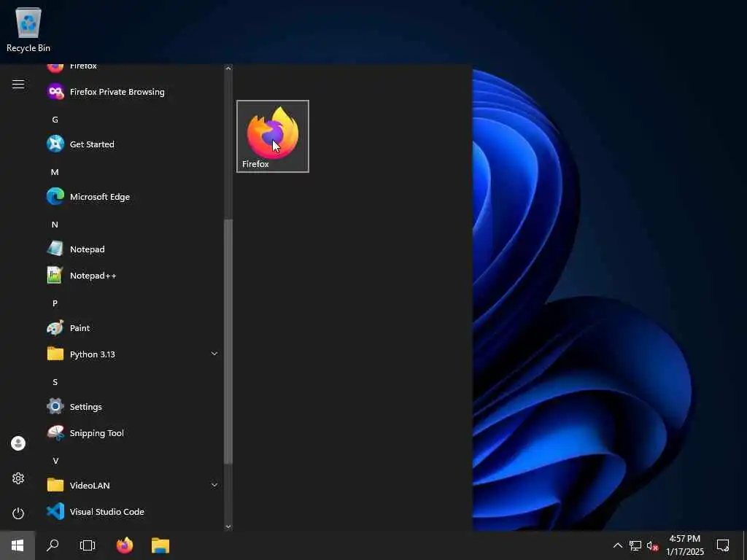This screenshot has width=747, height=560.
Task: Launch Visual Studio Code
Action: 131,512
